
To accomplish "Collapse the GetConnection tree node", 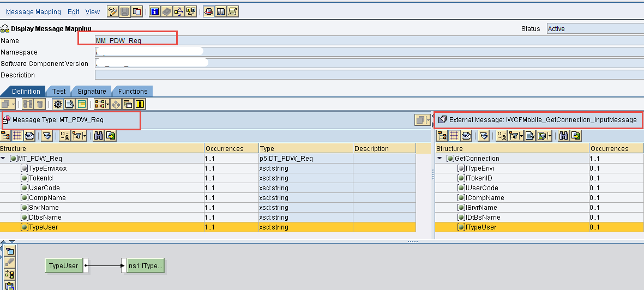I will point(440,159).
